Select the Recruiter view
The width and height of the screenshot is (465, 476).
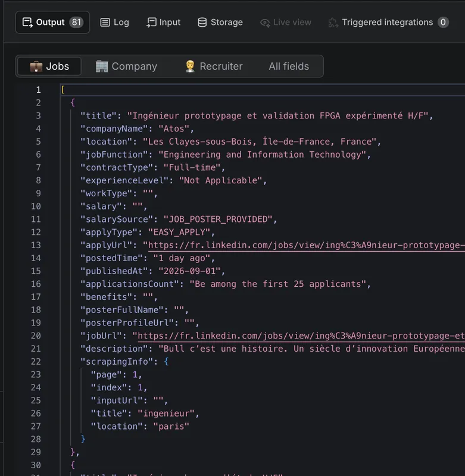click(x=214, y=66)
